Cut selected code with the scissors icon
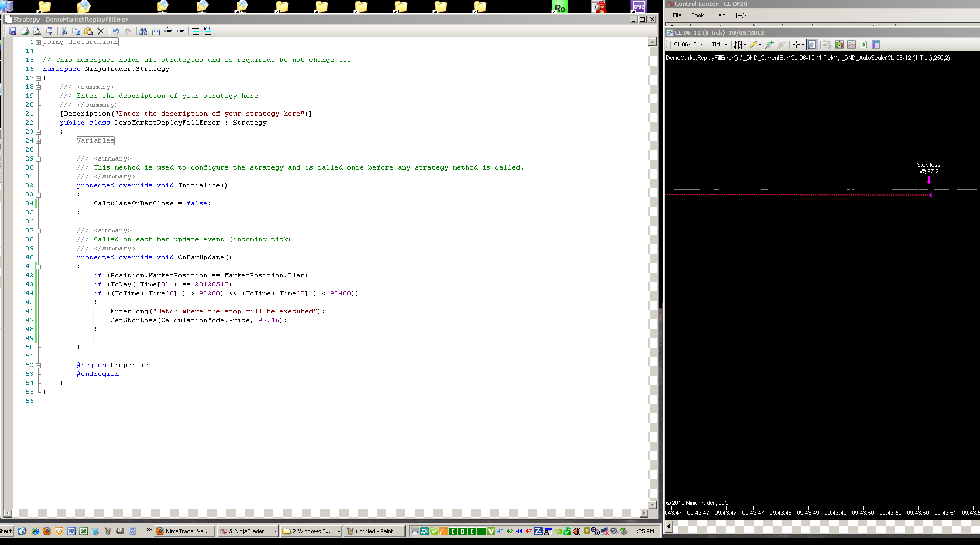Screen dimensions: 980x545 (64, 32)
